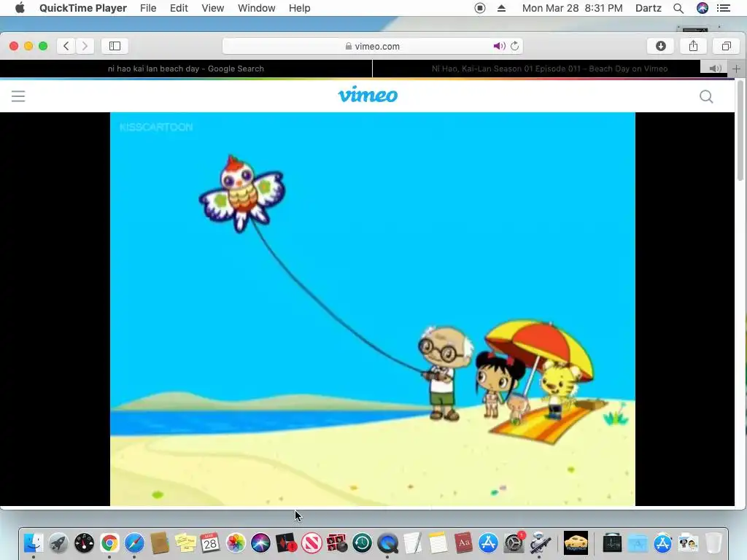The image size is (747, 560).
Task: Open Google Chrome from the Dock
Action: [109, 542]
